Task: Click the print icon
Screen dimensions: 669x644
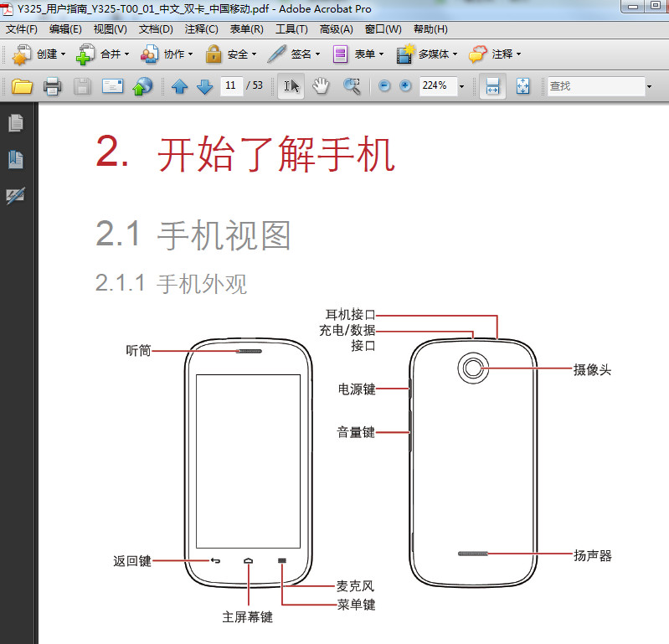Action: point(52,86)
